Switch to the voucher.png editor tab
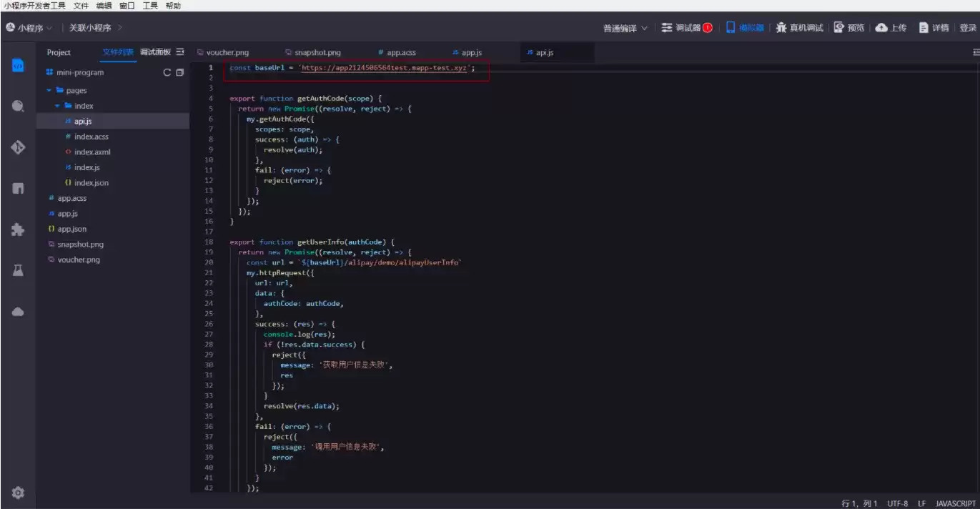The image size is (980, 509). pos(222,53)
